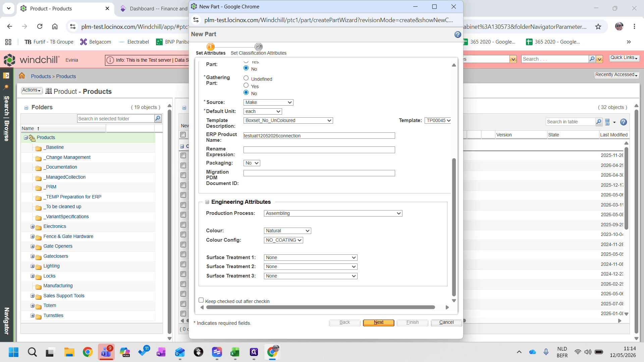Click the Cancel button
Image resolution: width=644 pixels, height=362 pixels.
click(446, 322)
